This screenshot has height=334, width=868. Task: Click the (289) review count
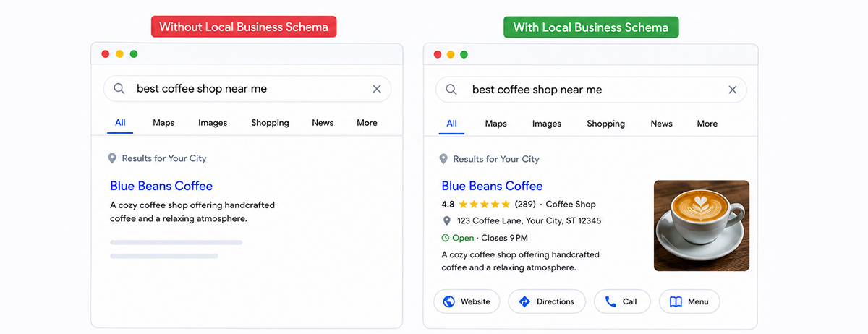click(x=525, y=204)
